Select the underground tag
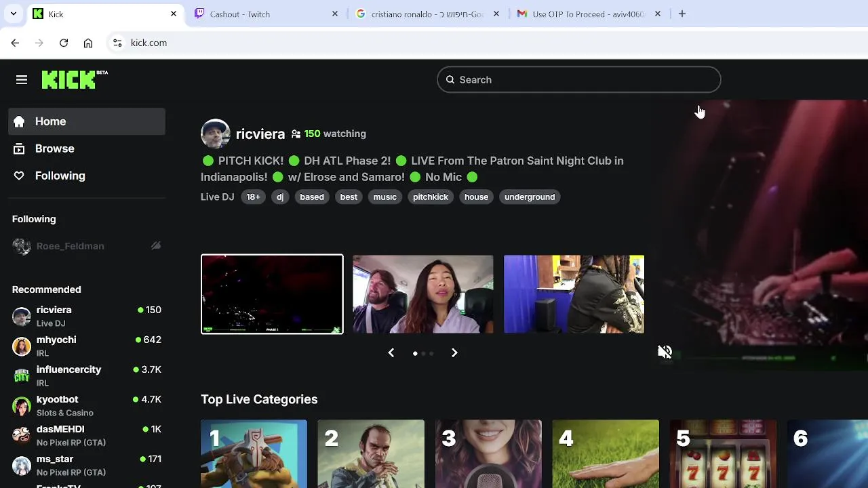The width and height of the screenshot is (868, 488). click(530, 197)
